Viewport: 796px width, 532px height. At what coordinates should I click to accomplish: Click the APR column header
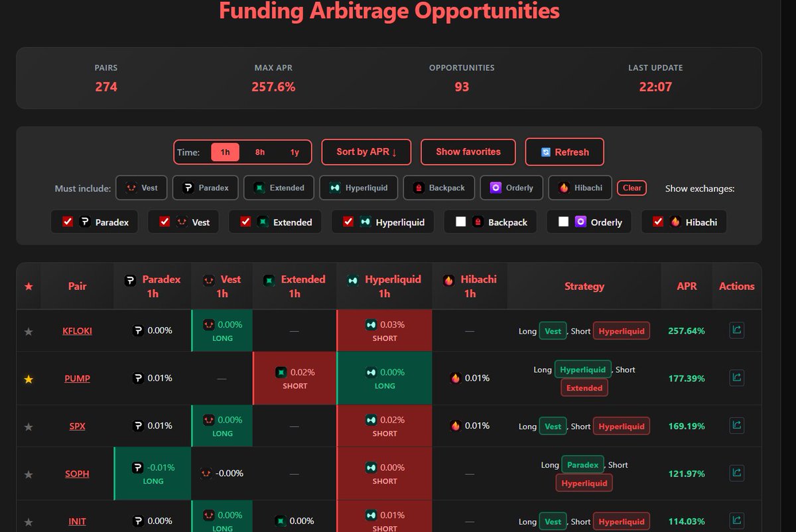[687, 287]
